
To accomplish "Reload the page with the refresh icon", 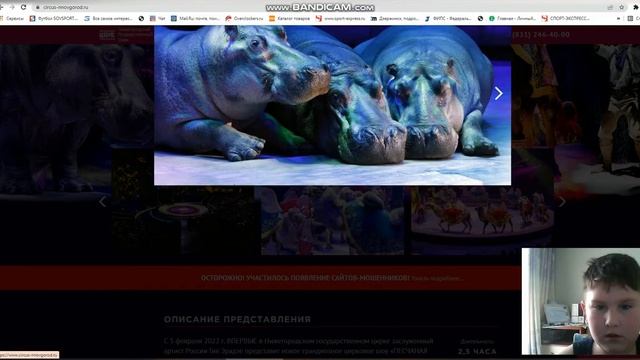I will [x=23, y=7].
